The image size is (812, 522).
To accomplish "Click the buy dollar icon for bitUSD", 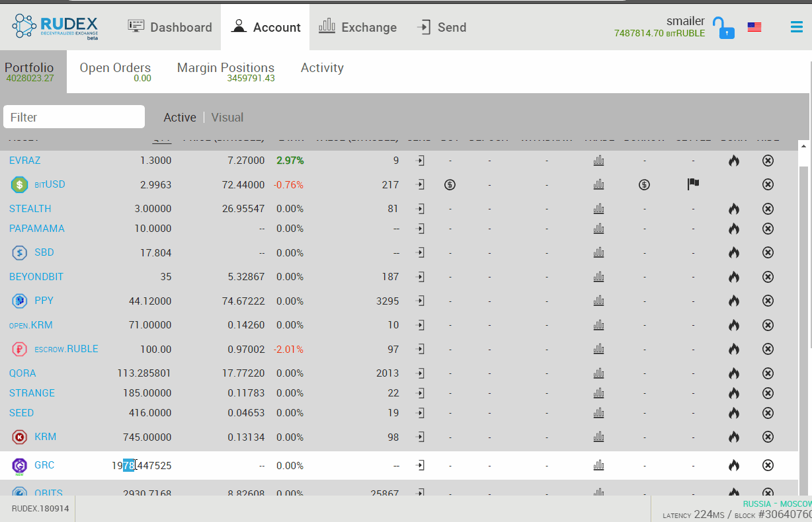I will [450, 185].
